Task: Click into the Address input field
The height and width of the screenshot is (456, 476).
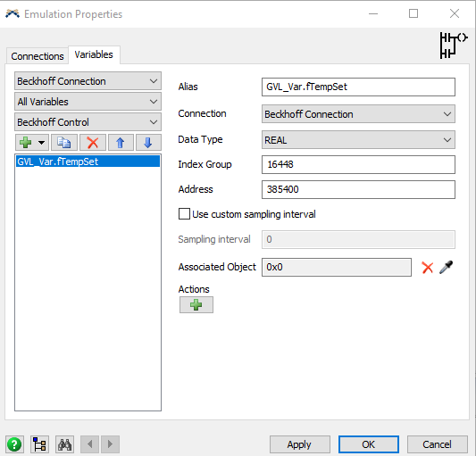Action: (358, 189)
